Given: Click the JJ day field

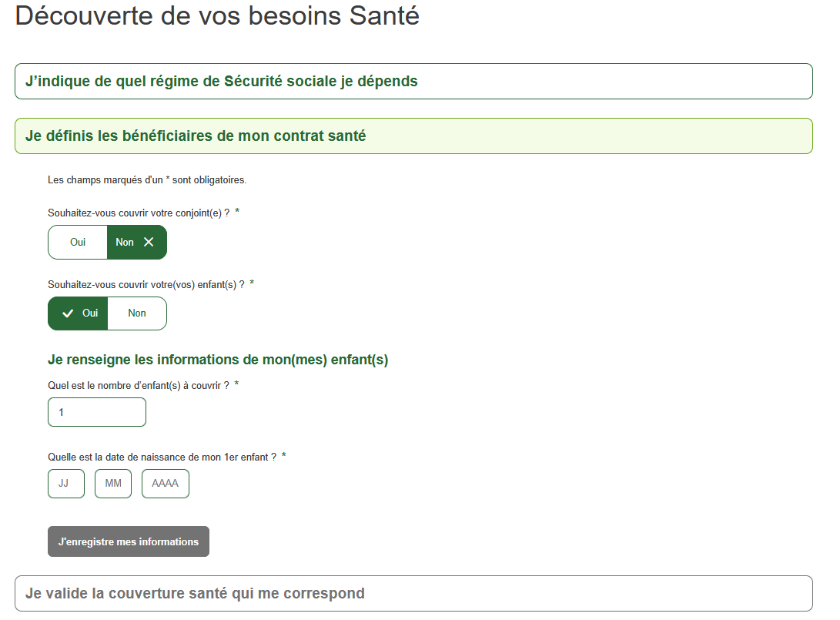Looking at the screenshot, I should [x=66, y=484].
